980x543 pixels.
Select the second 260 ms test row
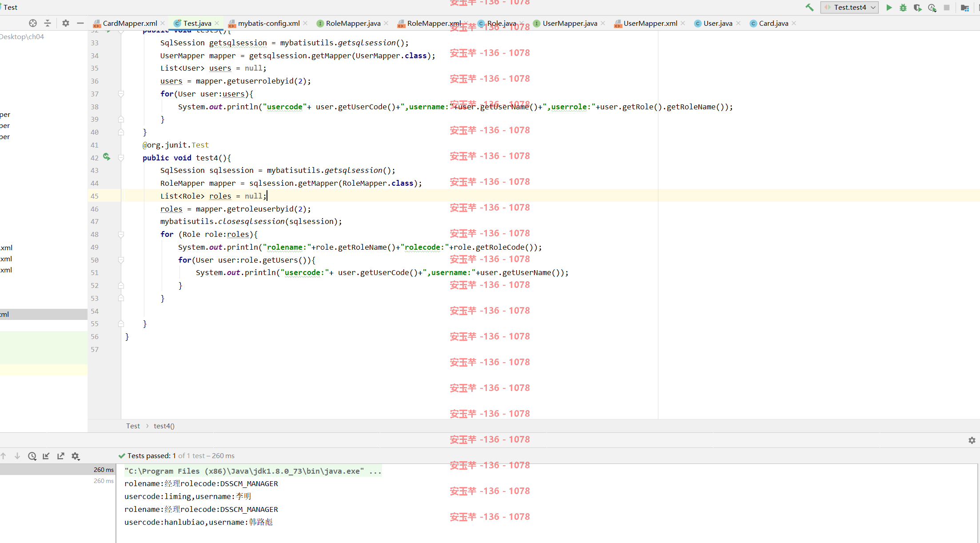58,481
